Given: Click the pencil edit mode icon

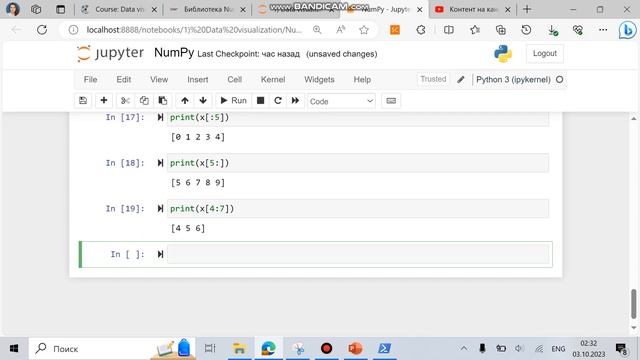Looking at the screenshot, I should (x=461, y=80).
